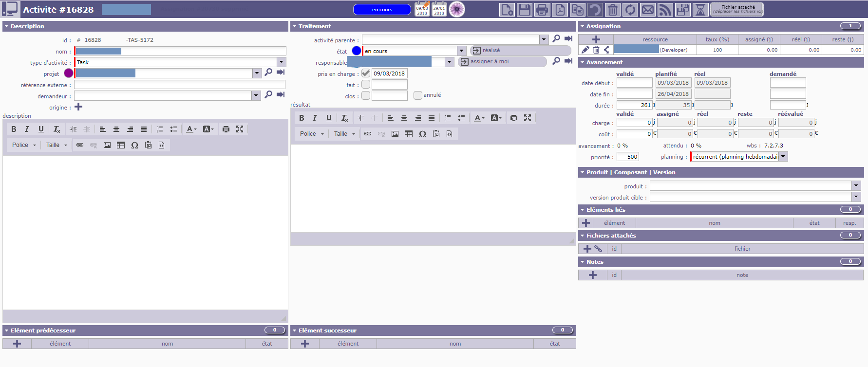Image resolution: width=868 pixels, height=367 pixels.
Task: Create a new activity with the new-document icon
Action: click(x=507, y=10)
